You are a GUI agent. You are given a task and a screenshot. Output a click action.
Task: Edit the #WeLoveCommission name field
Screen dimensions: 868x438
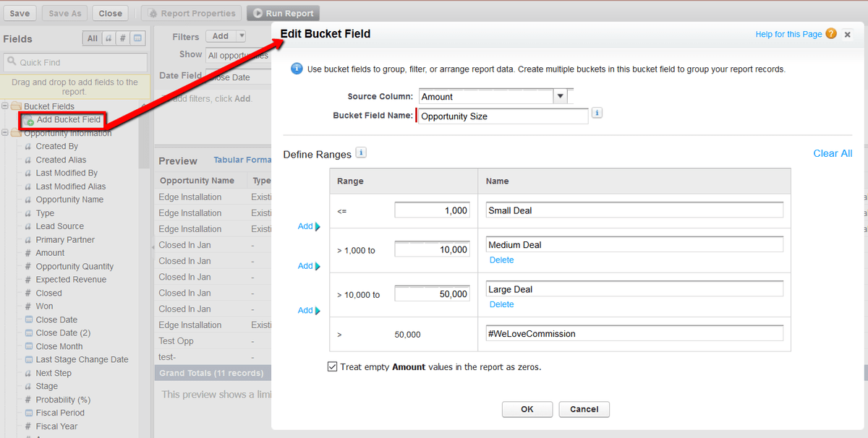[x=635, y=333]
